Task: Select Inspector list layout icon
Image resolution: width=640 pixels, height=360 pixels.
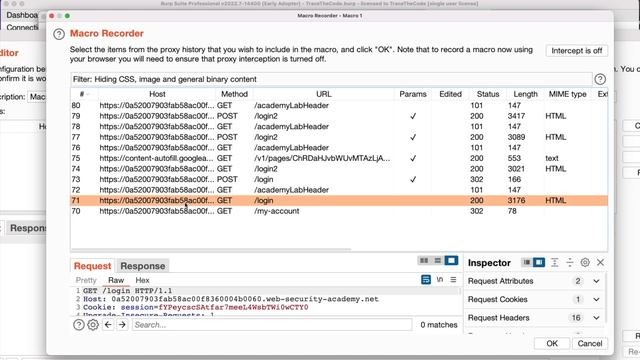Action: 527,262
